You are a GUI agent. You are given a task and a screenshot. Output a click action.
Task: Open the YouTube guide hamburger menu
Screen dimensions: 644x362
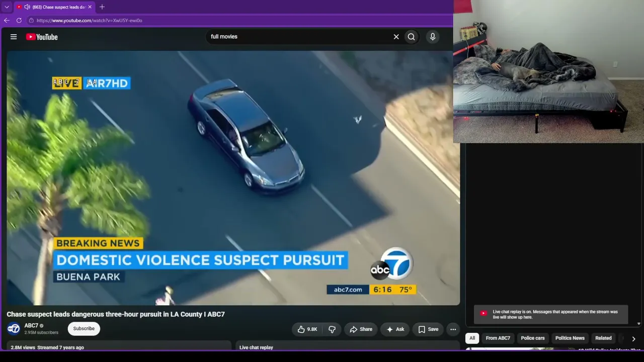pyautogui.click(x=14, y=37)
